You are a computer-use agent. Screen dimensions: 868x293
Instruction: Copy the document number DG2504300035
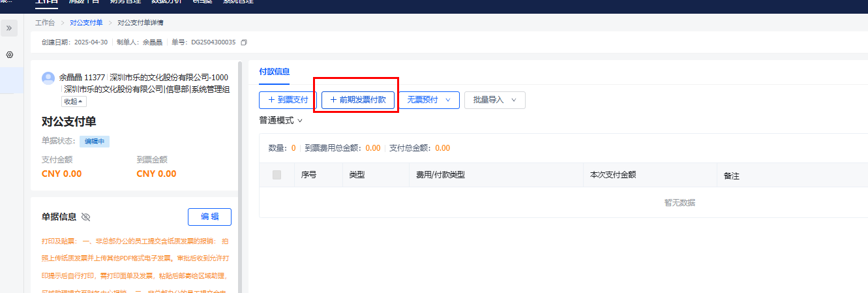point(244,42)
